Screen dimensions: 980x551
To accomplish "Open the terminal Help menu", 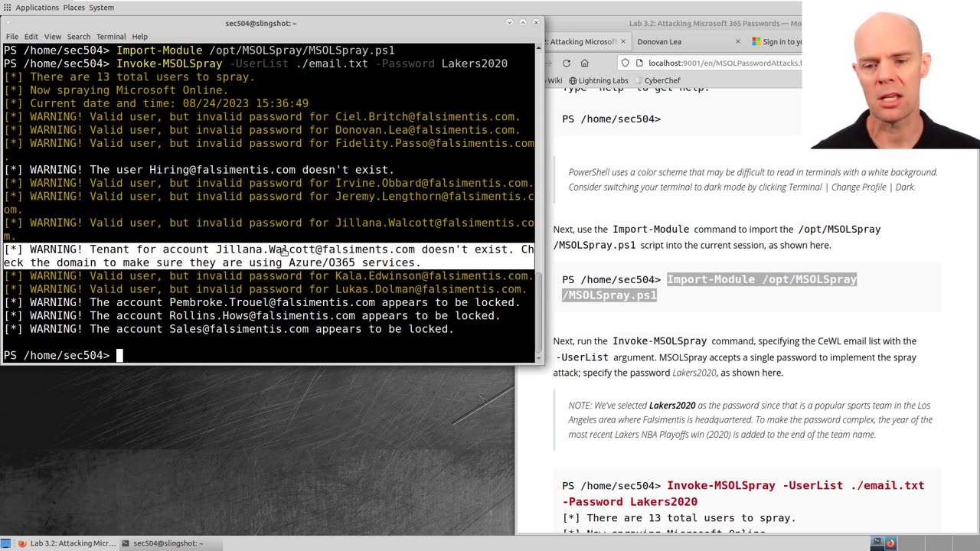I will pyautogui.click(x=139, y=36).
